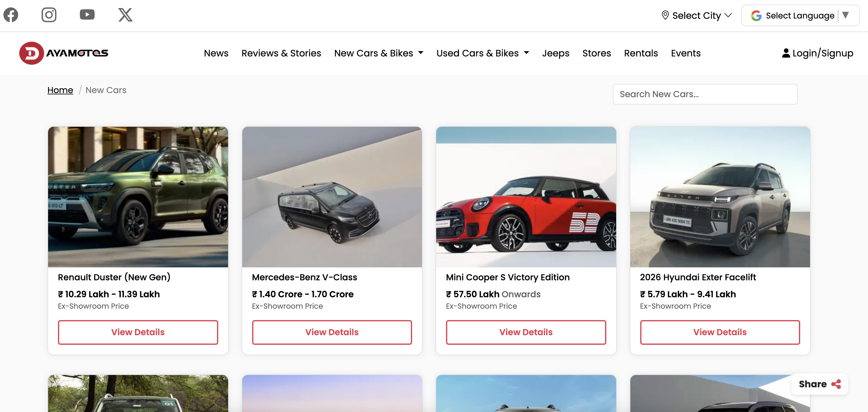Image resolution: width=868 pixels, height=412 pixels.
Task: Open the X (Twitter) icon
Action: (125, 15)
